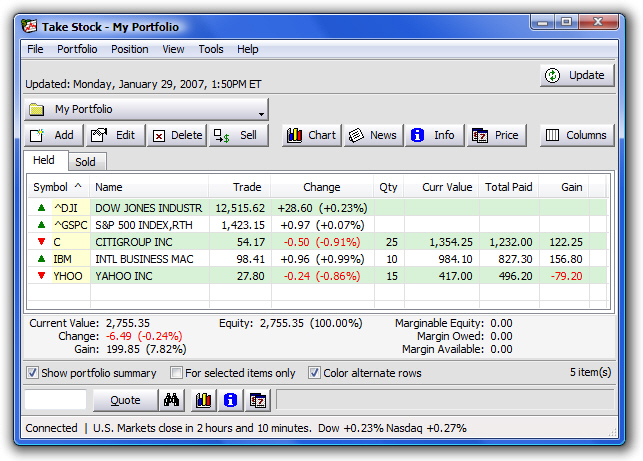The height and width of the screenshot is (461, 643).
Task: Click the YHOO gain value -79.20
Action: tap(566, 276)
